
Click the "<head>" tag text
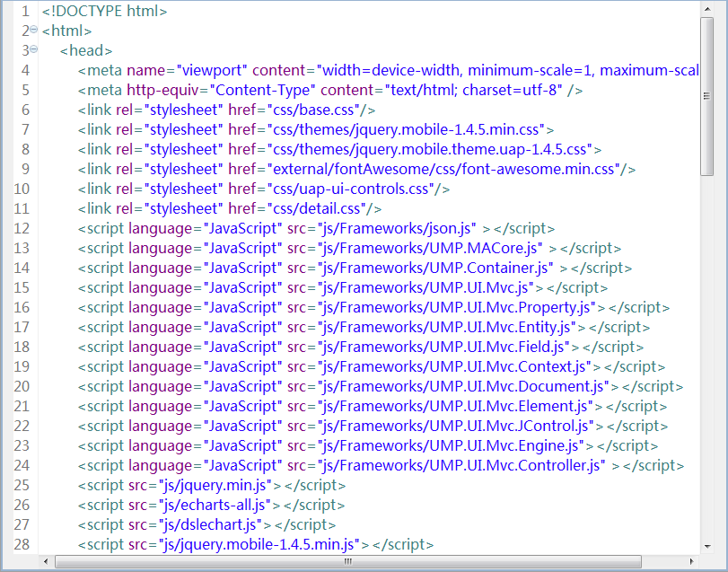tap(86, 50)
